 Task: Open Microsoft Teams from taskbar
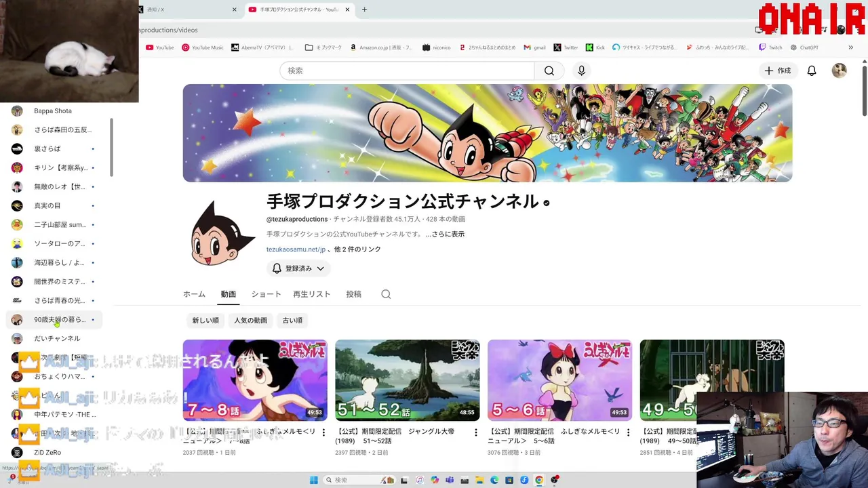point(450,480)
